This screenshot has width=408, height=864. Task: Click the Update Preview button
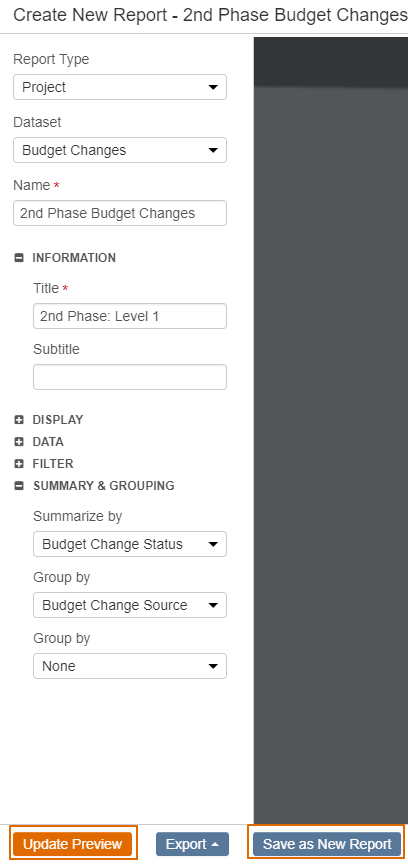73,844
